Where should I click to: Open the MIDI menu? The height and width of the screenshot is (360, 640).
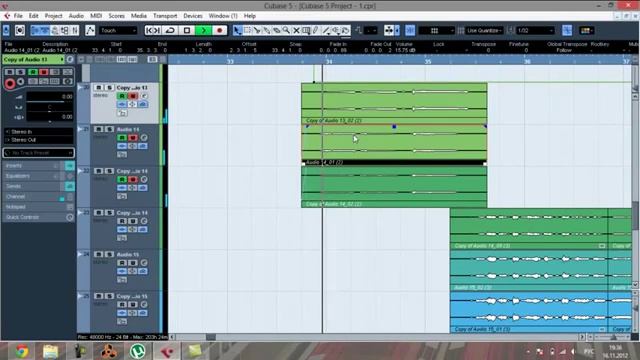pyautogui.click(x=96, y=16)
